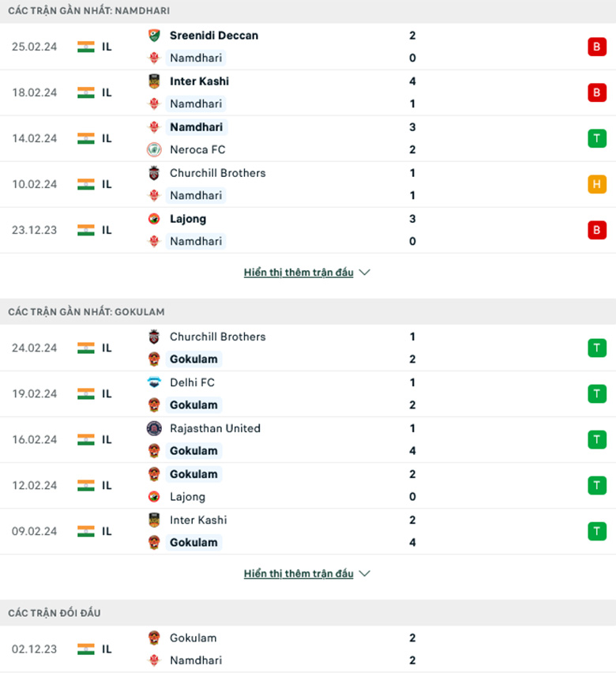Click the red B badge for Sreenidi Deccan match

(x=596, y=47)
